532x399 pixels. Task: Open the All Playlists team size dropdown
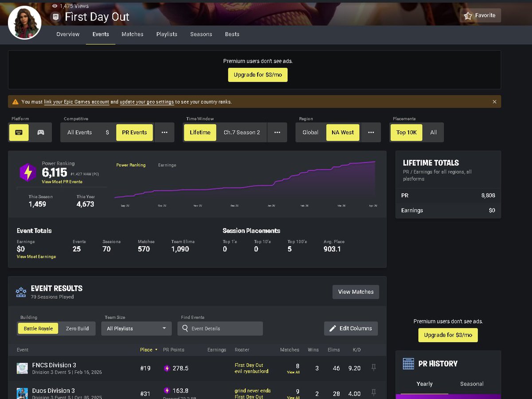(137, 329)
